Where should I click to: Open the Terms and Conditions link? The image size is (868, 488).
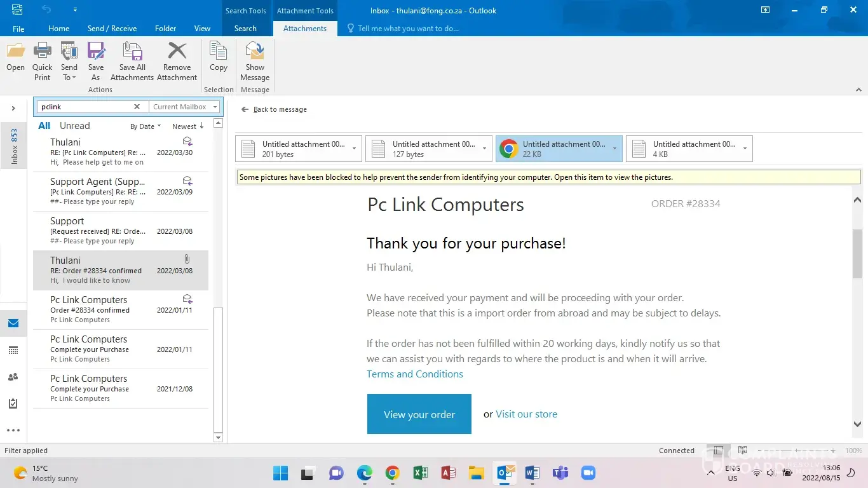coord(415,374)
